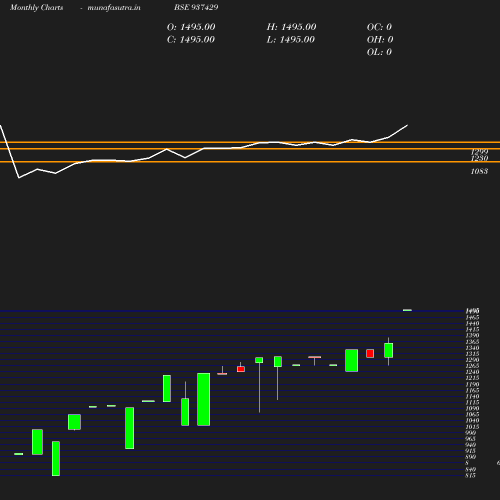Click the "1240" price axis label
Image resolution: width=500 pixels, height=500 pixels.
click(473, 372)
